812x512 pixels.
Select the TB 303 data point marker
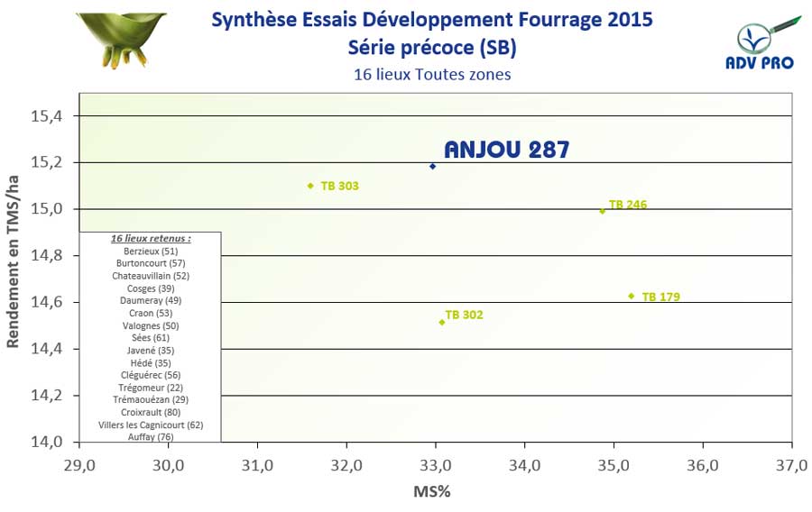click(310, 186)
